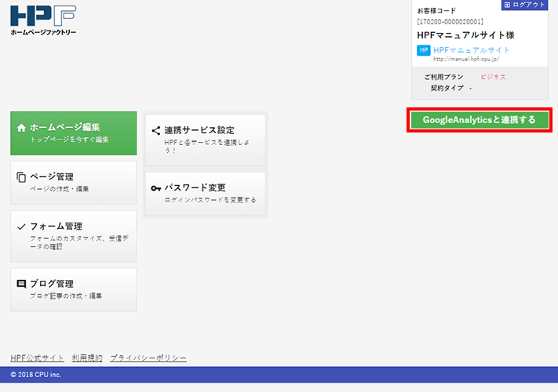
Task: Click the ログアウト button
Action: 524,5
